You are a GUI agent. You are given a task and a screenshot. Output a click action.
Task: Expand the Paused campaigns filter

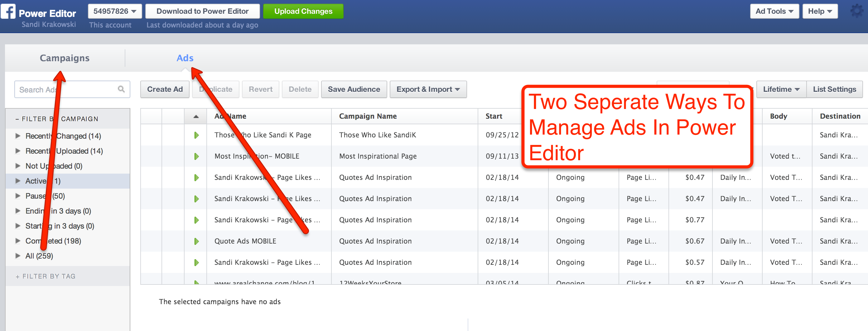(x=18, y=196)
